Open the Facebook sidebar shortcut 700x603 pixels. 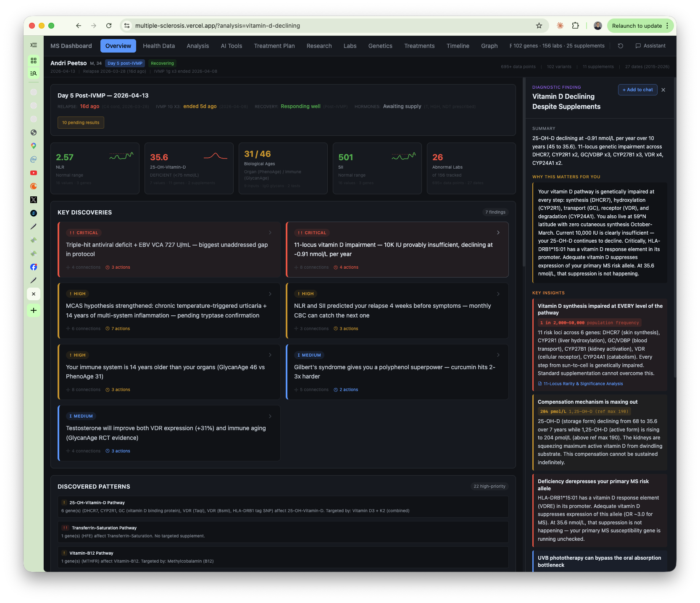(34, 267)
